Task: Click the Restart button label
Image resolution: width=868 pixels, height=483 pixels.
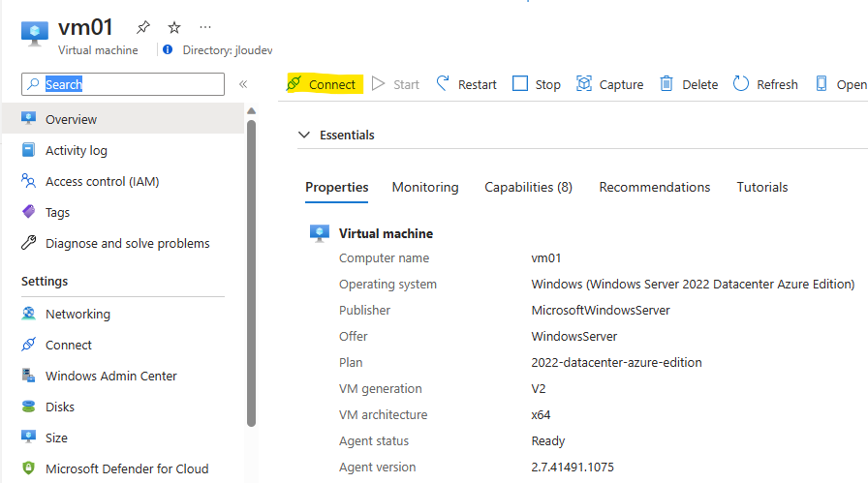Action: tap(478, 84)
